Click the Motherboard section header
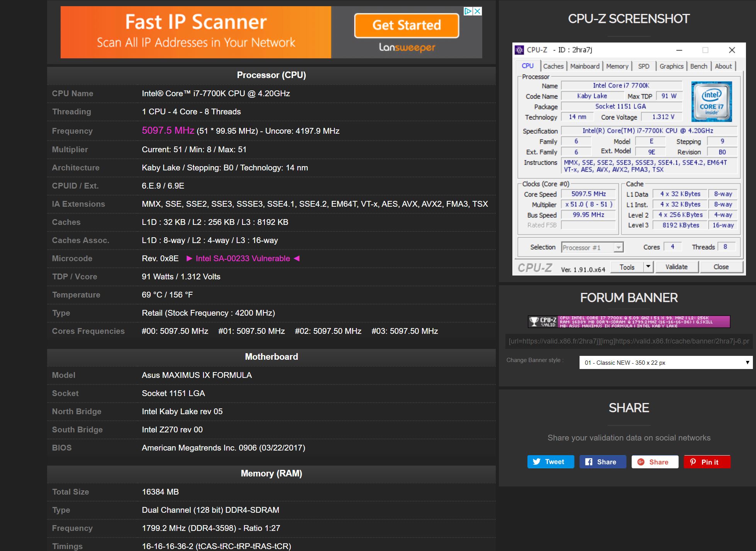Screen dimensions: 756x551 point(271,357)
